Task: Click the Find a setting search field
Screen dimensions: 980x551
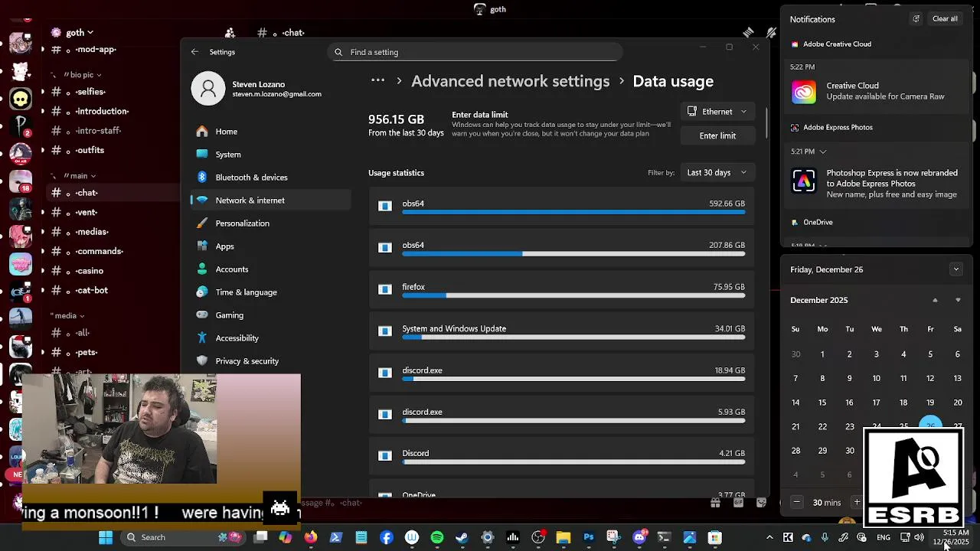Action: (x=475, y=52)
